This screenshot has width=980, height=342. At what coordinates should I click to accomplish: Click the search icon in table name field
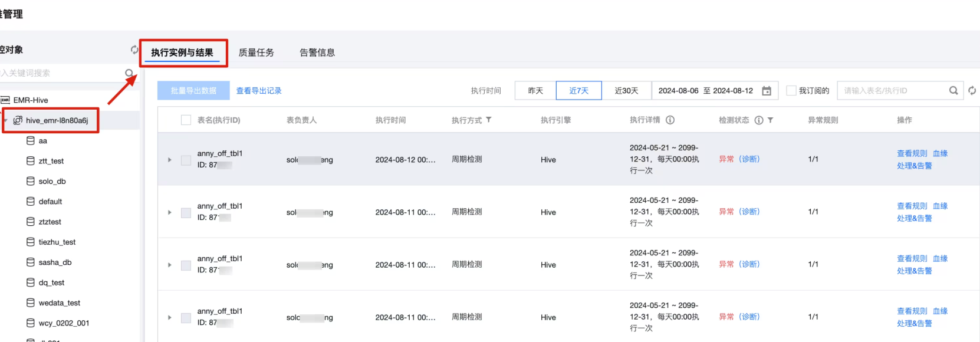(953, 91)
